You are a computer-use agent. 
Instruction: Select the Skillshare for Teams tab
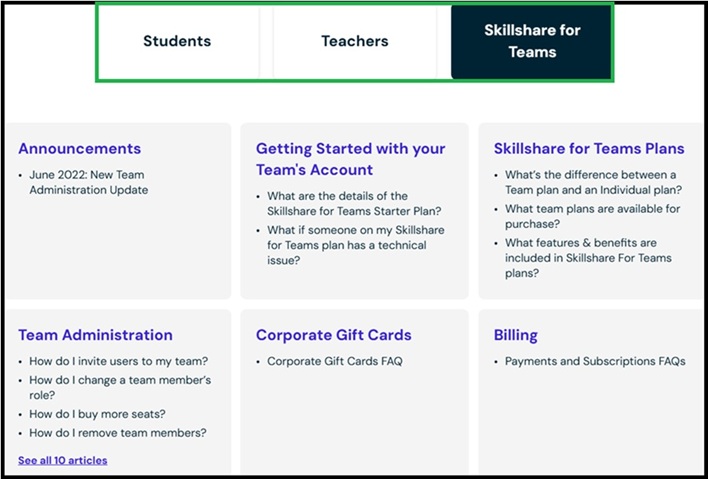click(531, 41)
